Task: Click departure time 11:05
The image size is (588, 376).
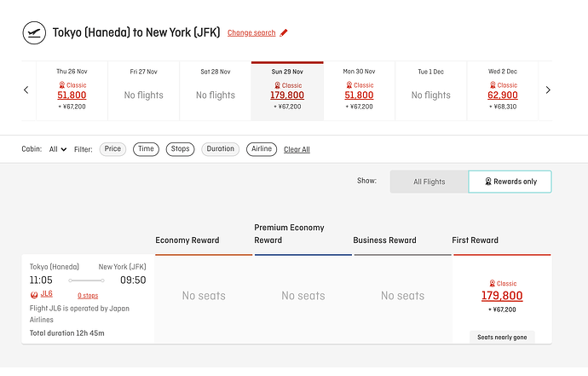Action: click(x=41, y=281)
